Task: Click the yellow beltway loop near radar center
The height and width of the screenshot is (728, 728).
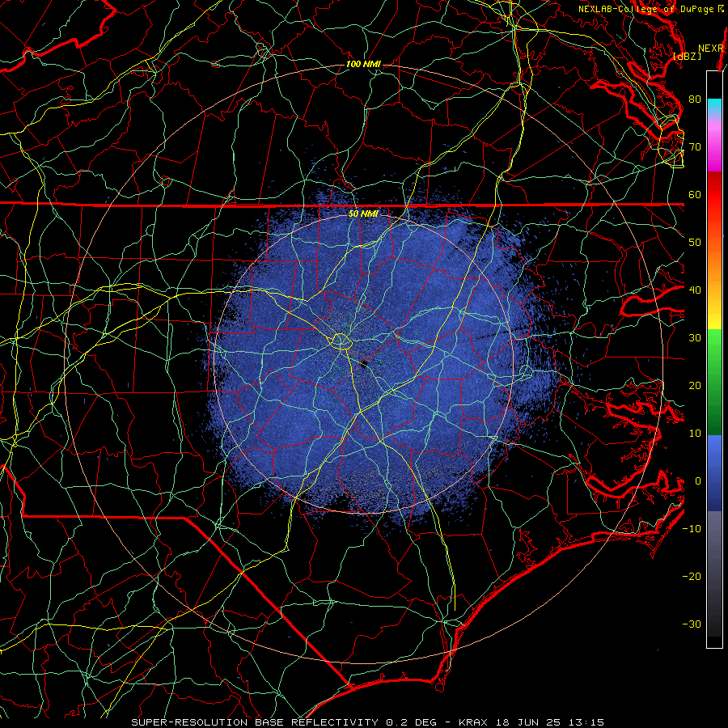Action: (341, 341)
